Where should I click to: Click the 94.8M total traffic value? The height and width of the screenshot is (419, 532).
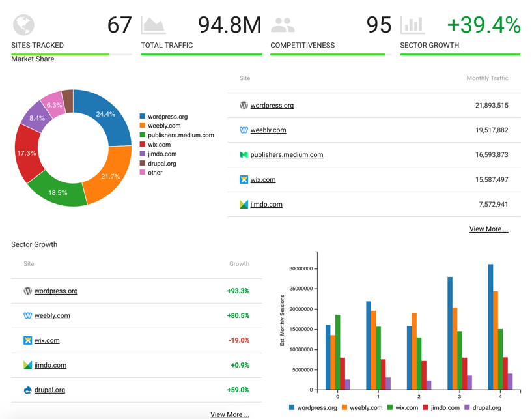tap(230, 25)
